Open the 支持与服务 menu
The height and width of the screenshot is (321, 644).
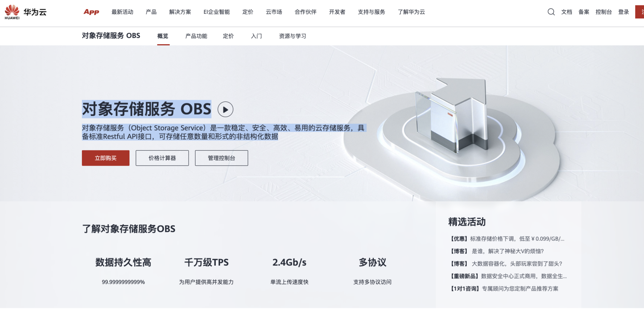click(x=372, y=12)
